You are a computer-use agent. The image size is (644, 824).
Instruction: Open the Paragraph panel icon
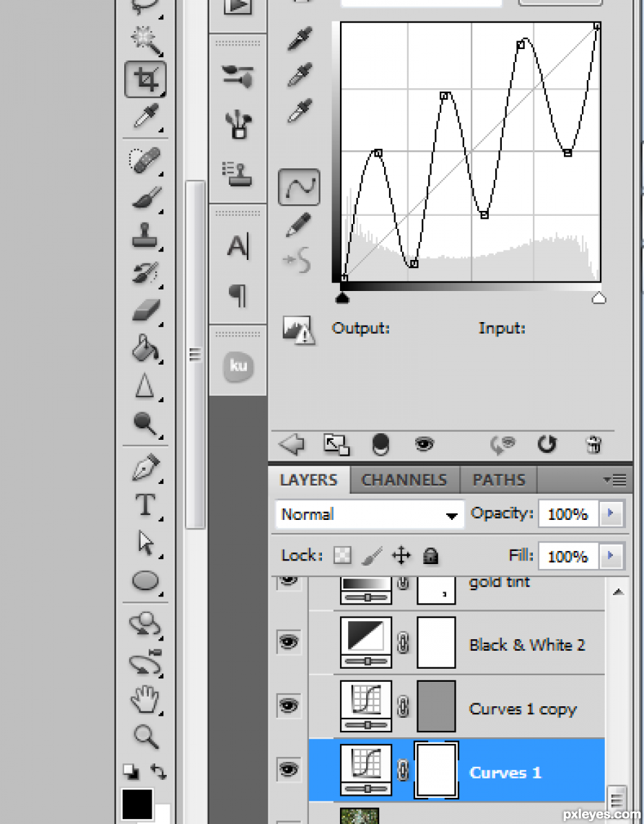pos(238,295)
